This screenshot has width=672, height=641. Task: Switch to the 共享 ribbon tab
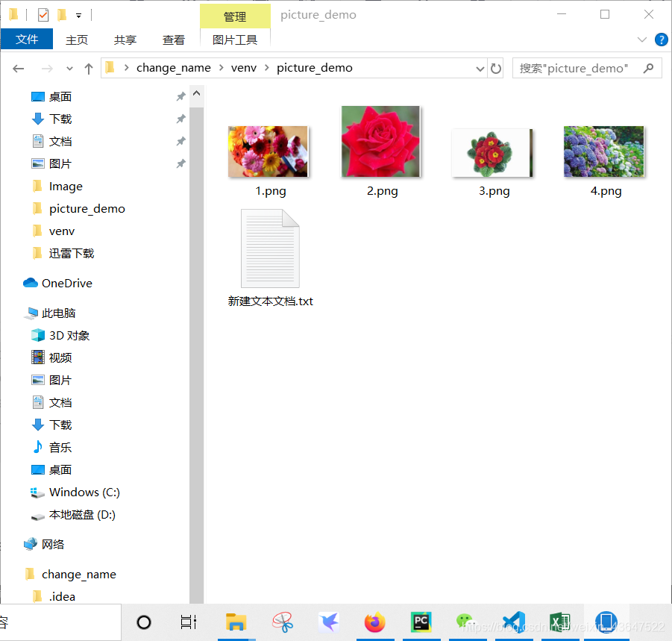125,40
